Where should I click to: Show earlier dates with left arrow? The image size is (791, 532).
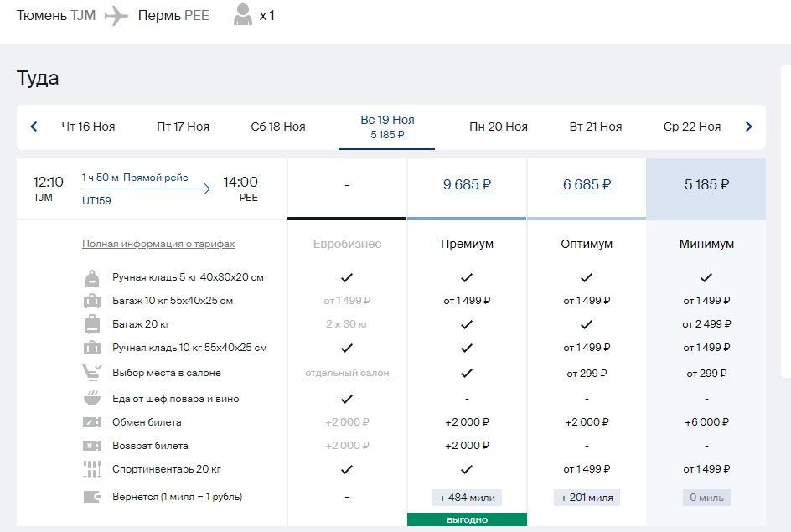[34, 127]
